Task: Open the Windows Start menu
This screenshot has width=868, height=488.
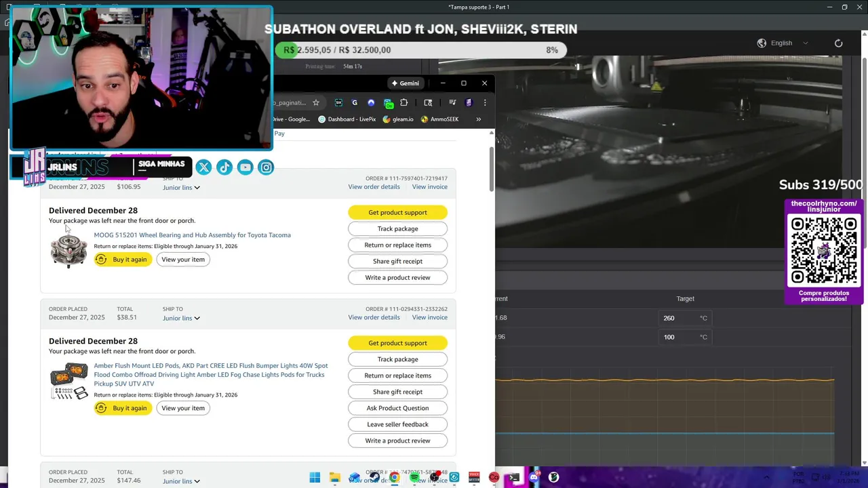Action: coord(315,477)
